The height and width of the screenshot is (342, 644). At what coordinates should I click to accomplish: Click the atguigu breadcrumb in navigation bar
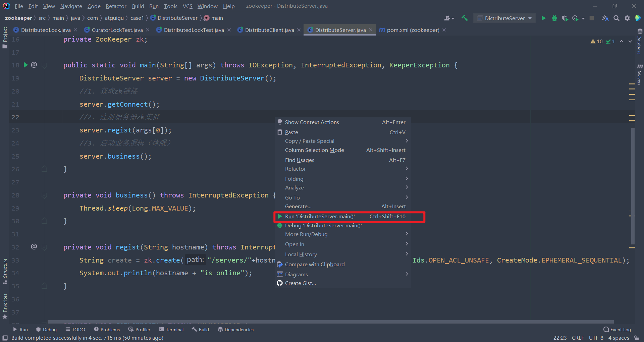114,18
